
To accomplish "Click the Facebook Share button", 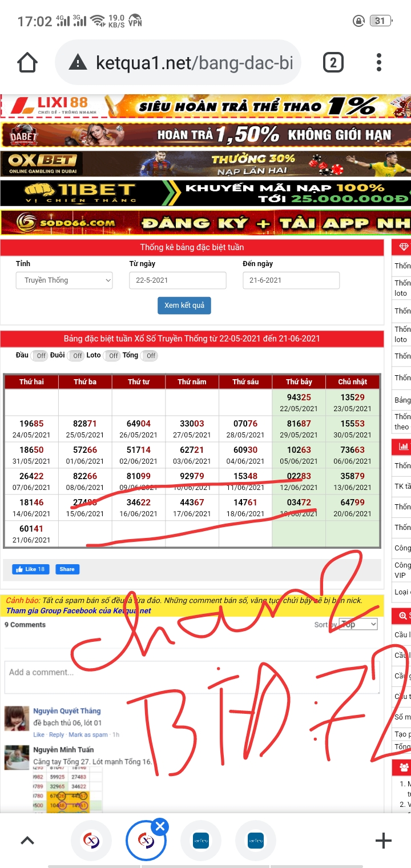I will point(67,569).
